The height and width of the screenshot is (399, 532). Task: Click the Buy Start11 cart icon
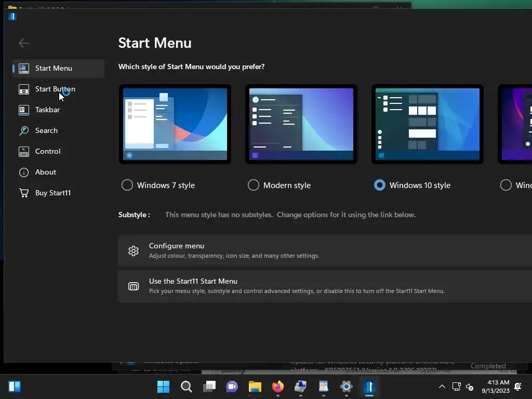coord(24,193)
